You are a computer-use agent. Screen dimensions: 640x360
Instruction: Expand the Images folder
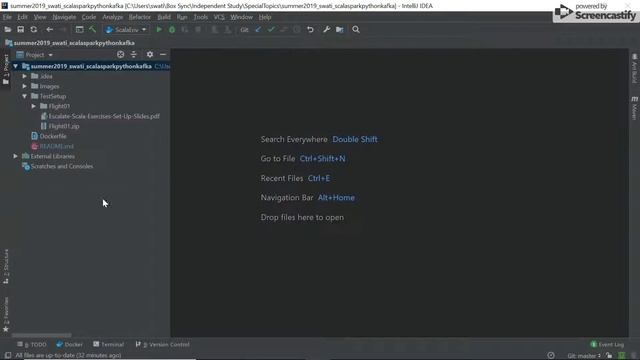pos(24,86)
